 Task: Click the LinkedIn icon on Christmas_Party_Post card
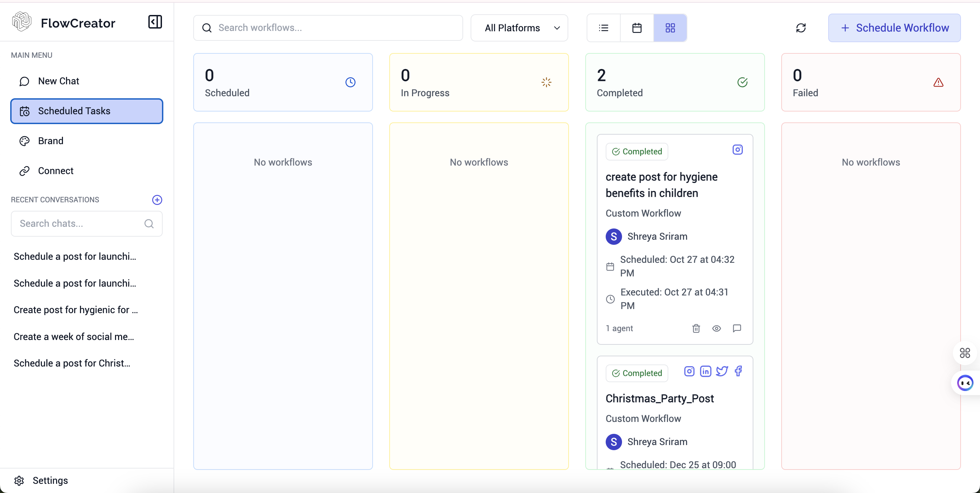[705, 371]
